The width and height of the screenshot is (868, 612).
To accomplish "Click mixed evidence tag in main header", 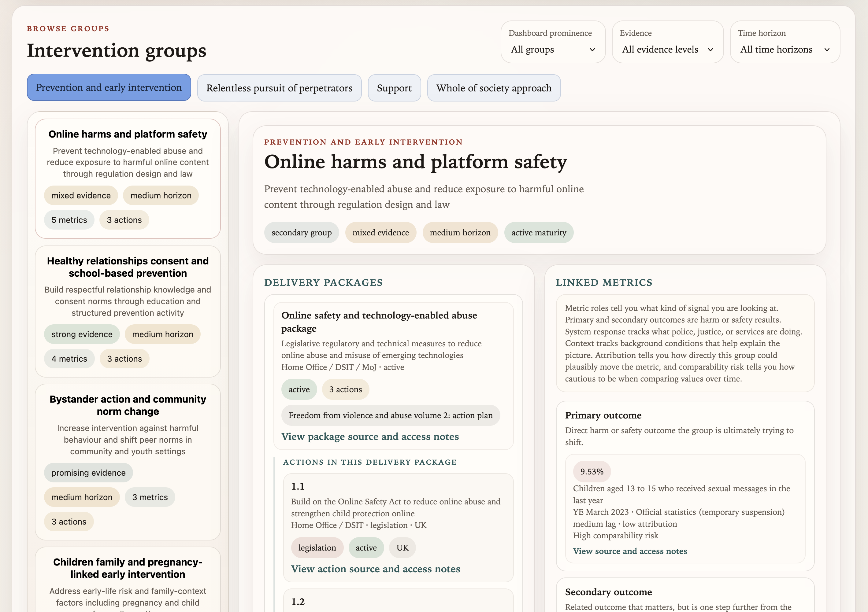I will coord(381,233).
